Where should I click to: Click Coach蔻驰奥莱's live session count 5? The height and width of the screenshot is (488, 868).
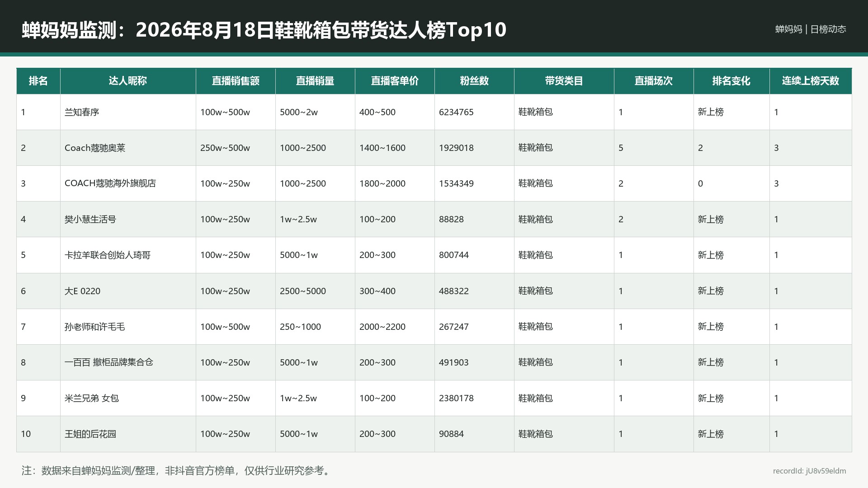pos(621,148)
